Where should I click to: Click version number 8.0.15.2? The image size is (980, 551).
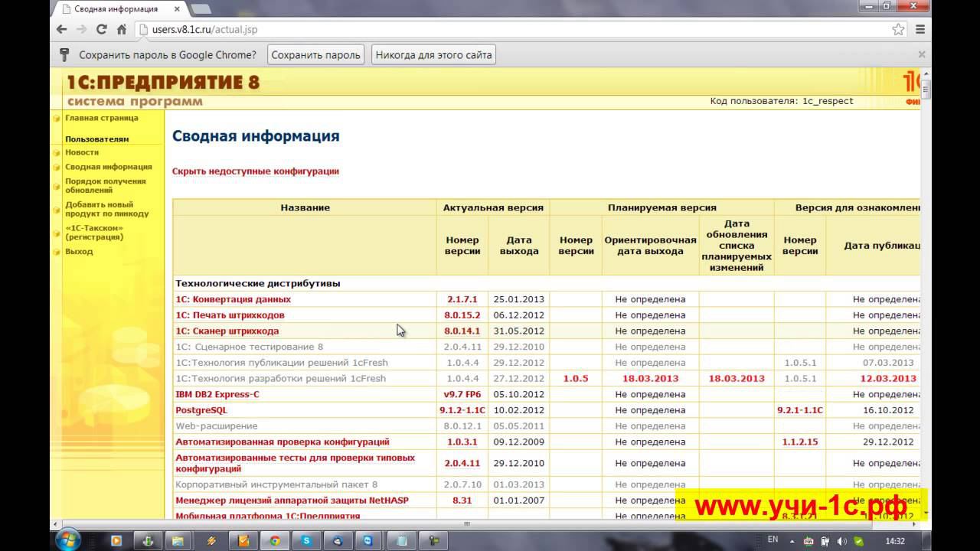(462, 315)
